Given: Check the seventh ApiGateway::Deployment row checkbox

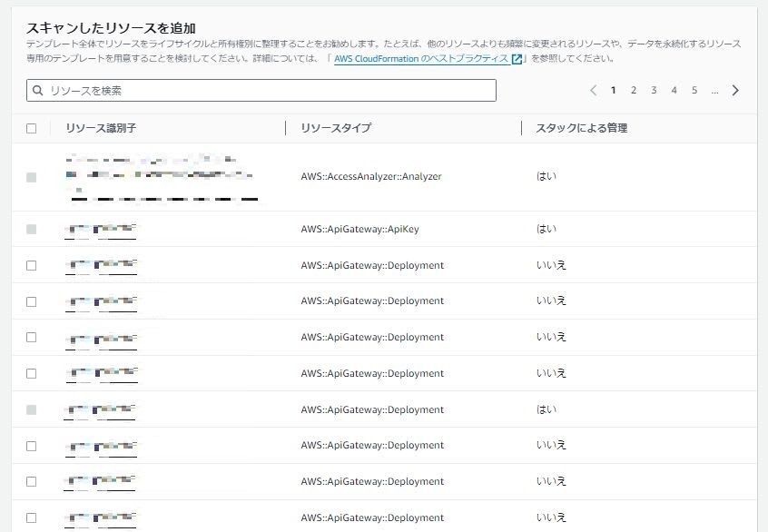Looking at the screenshot, I should click(x=32, y=481).
